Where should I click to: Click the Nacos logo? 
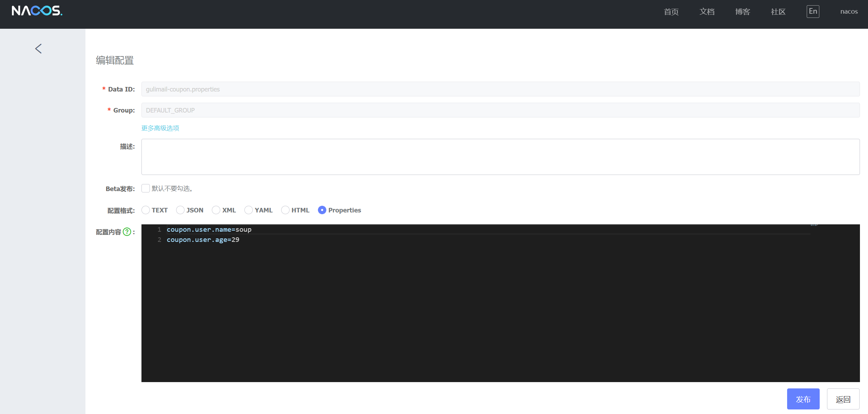coord(37,11)
